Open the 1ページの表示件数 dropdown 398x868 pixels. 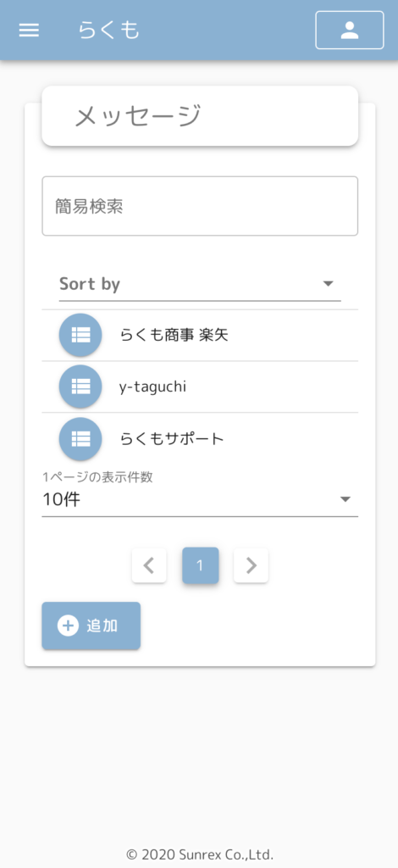(200, 493)
